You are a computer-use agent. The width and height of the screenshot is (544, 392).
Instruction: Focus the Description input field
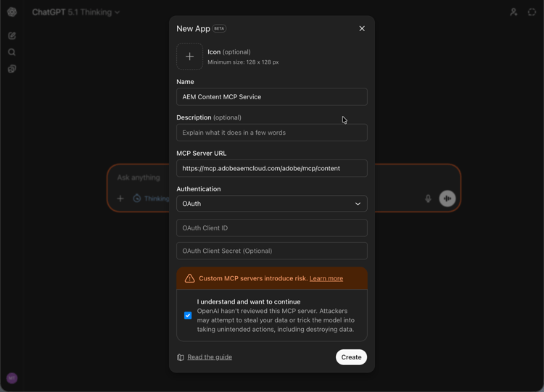point(272,133)
